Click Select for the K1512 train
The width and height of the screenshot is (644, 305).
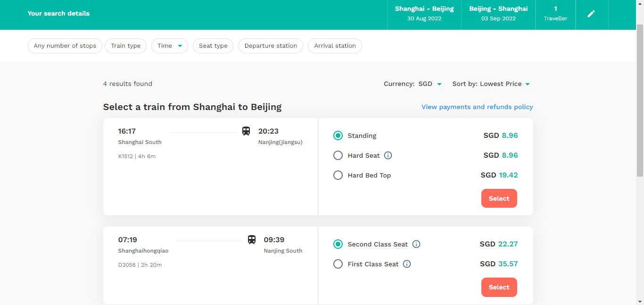coord(499,198)
